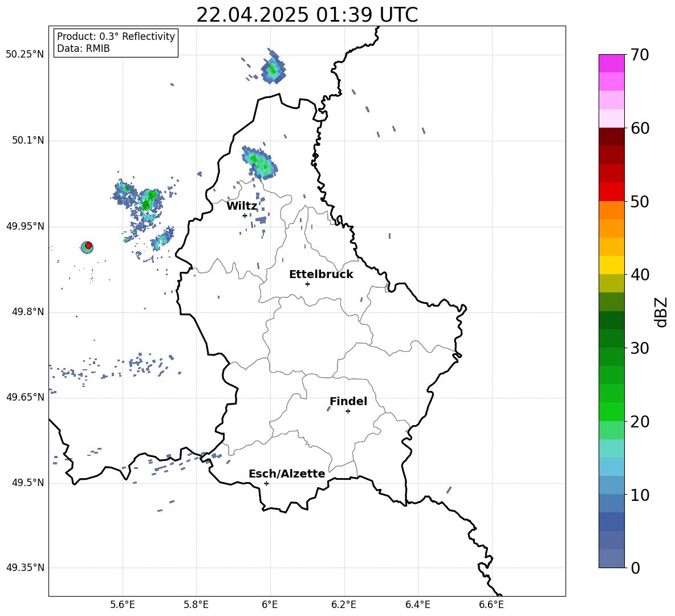Click the 50 tick on colorbar

(x=640, y=202)
